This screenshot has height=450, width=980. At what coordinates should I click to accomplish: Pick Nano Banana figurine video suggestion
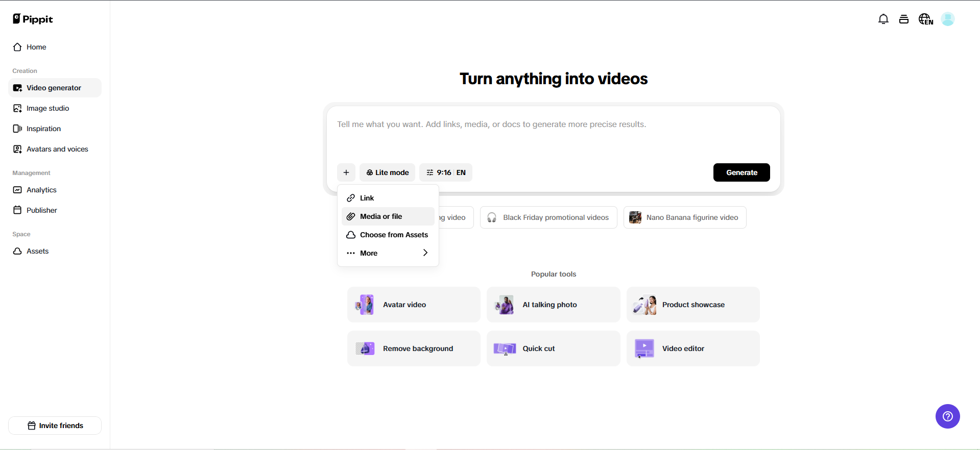685,217
